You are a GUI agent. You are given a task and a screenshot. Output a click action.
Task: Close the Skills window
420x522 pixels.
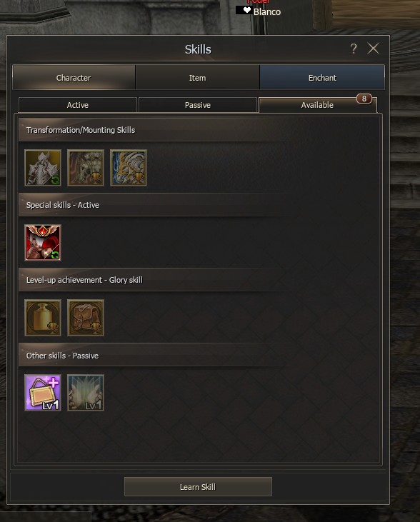(x=374, y=49)
